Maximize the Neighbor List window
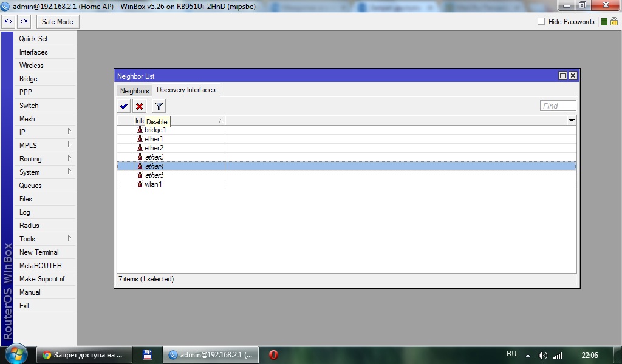 click(x=562, y=76)
